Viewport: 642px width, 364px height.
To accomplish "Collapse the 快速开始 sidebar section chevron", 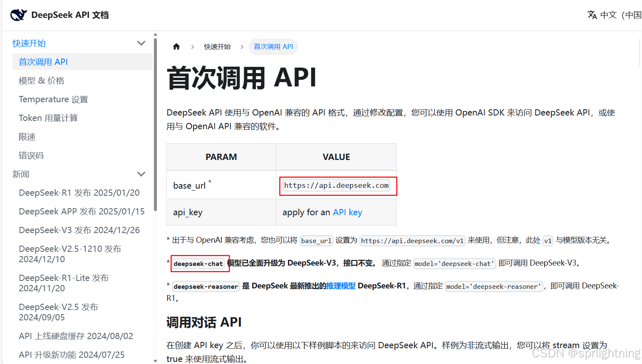I will pyautogui.click(x=141, y=43).
